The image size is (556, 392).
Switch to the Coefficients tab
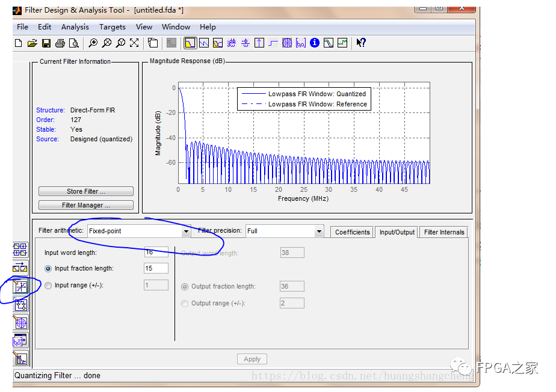pyautogui.click(x=352, y=232)
